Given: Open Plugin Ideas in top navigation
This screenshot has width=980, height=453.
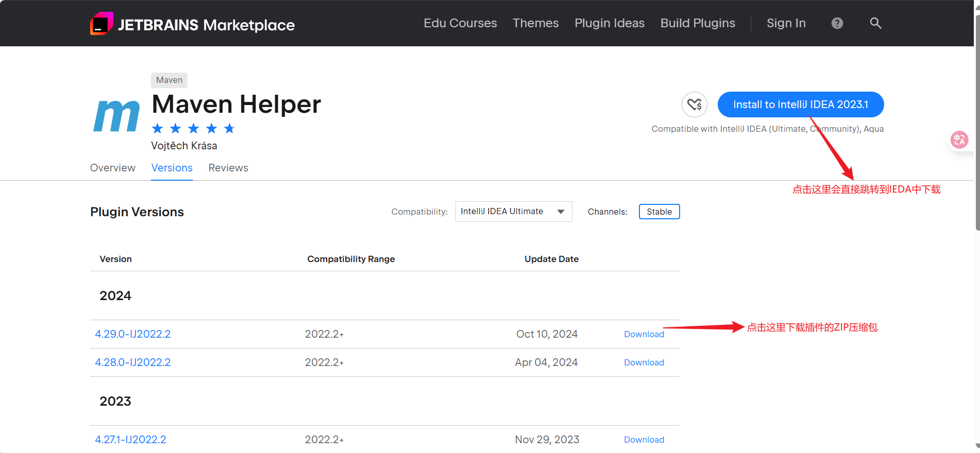Looking at the screenshot, I should click(610, 23).
